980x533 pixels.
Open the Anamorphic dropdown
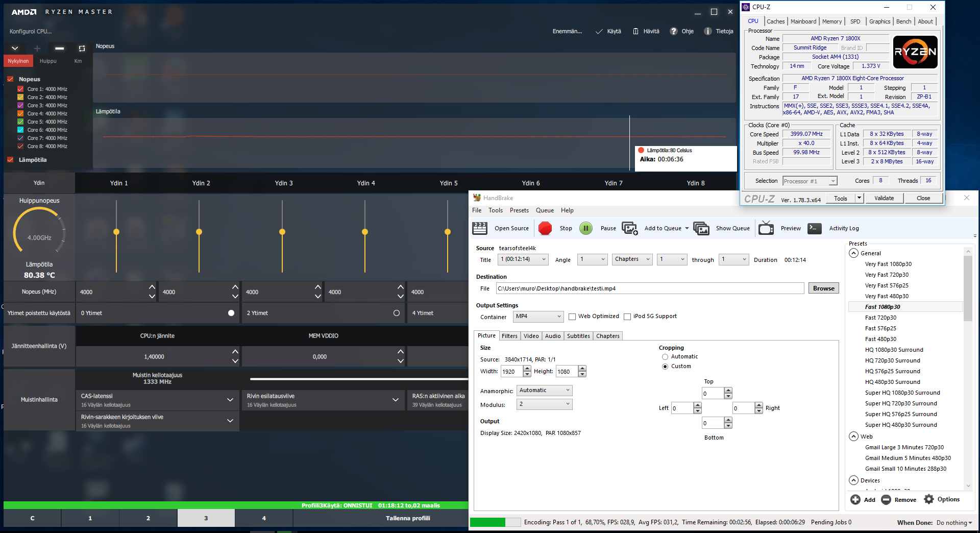tap(544, 391)
